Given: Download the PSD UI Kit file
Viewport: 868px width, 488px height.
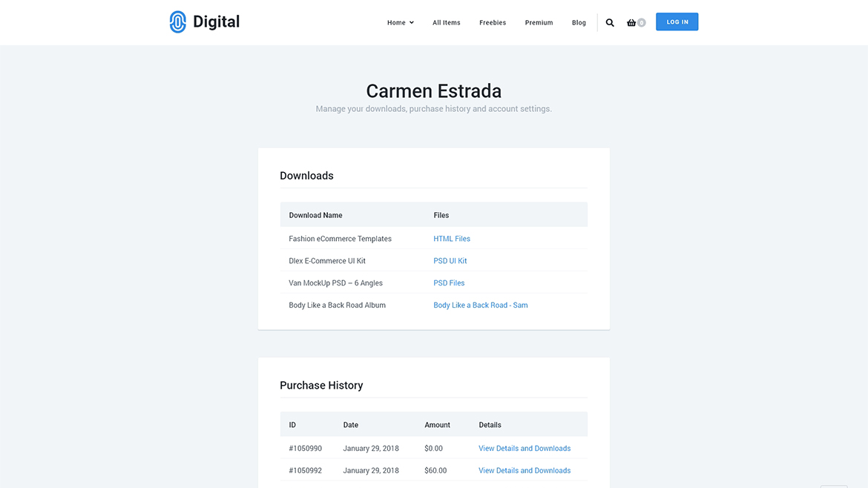Looking at the screenshot, I should [450, 261].
